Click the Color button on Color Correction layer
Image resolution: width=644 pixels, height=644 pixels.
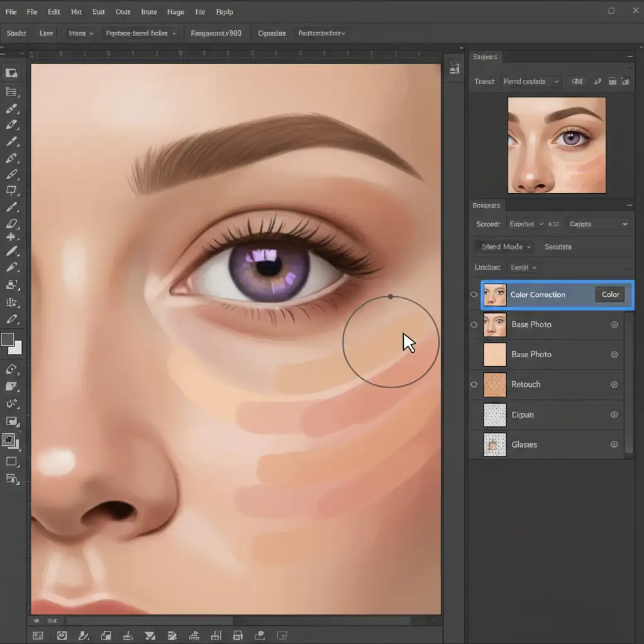[x=610, y=294]
